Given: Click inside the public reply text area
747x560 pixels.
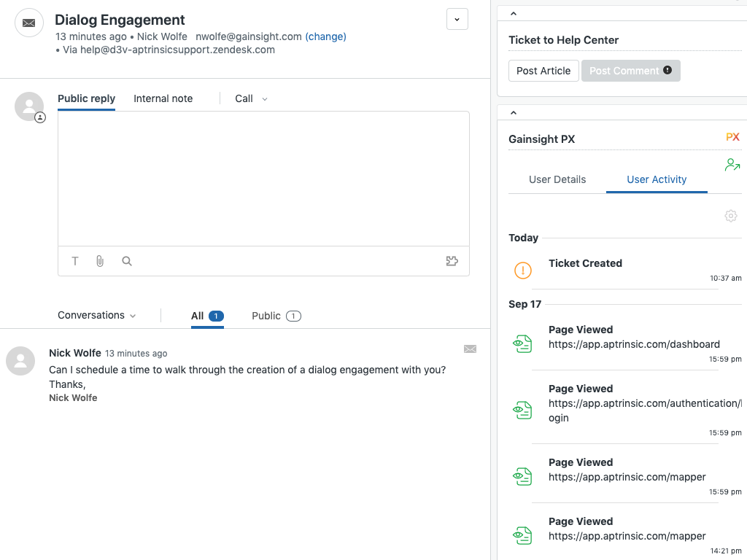Looking at the screenshot, I should (263, 179).
